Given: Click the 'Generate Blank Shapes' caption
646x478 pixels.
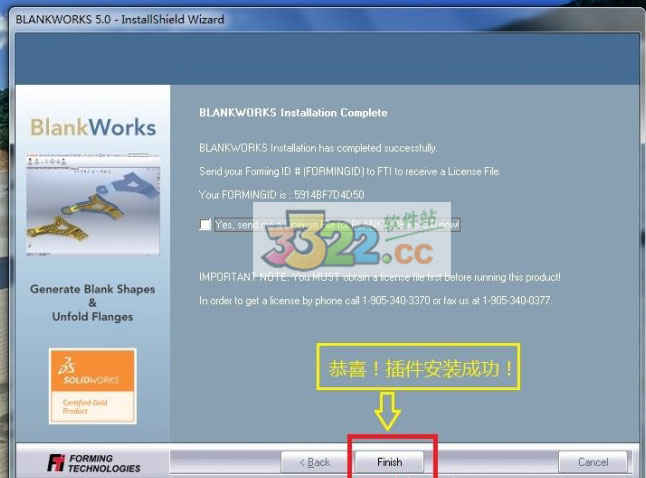Looking at the screenshot, I should tap(93, 289).
